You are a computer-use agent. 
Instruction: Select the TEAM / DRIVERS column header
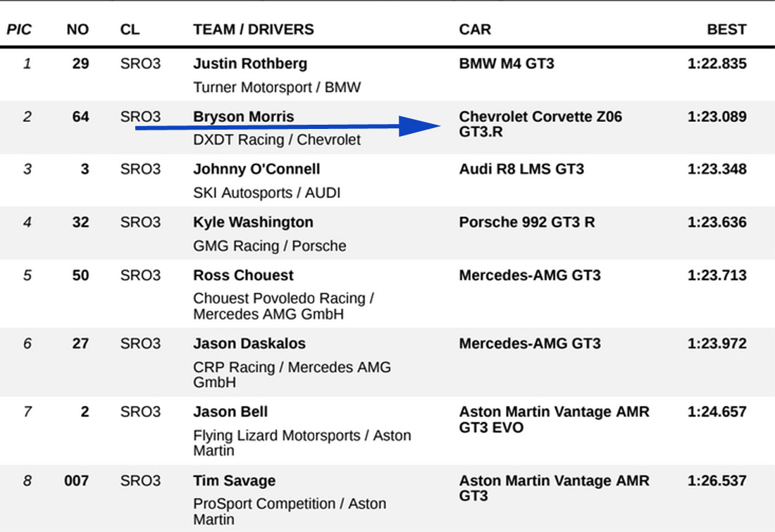(253, 30)
